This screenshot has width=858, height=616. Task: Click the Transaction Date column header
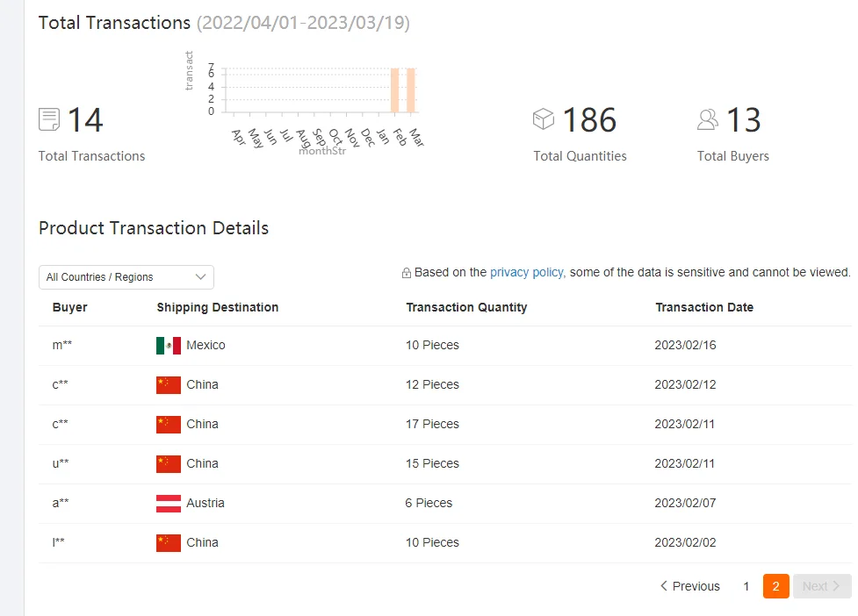coord(704,307)
